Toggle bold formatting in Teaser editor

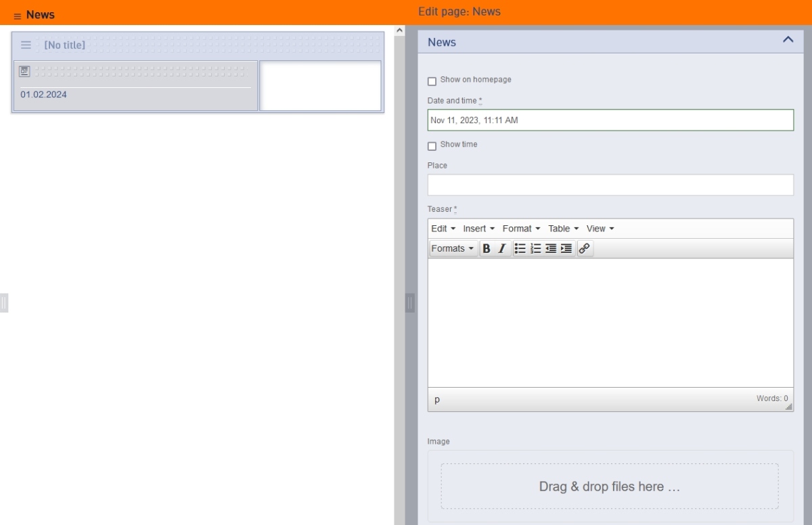coord(486,248)
